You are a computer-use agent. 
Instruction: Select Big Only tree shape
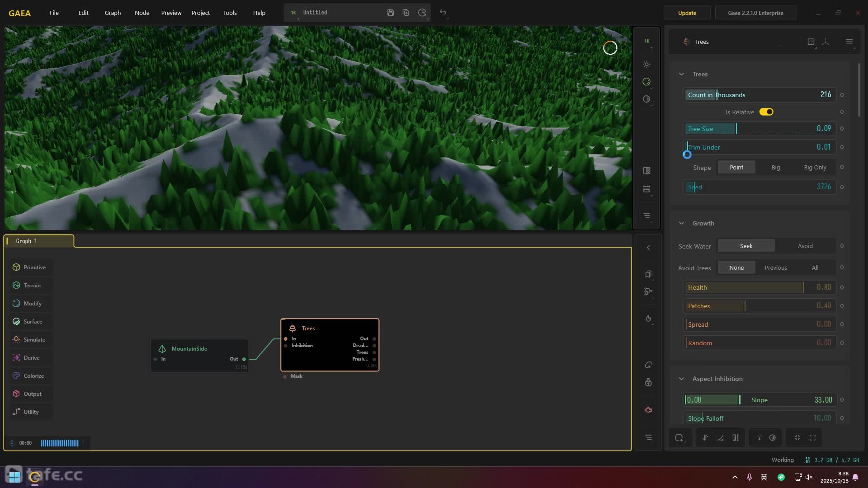click(815, 167)
